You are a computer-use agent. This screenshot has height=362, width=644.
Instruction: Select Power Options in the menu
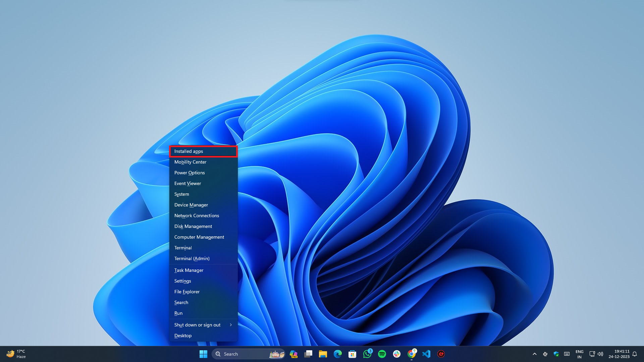pyautogui.click(x=203, y=173)
